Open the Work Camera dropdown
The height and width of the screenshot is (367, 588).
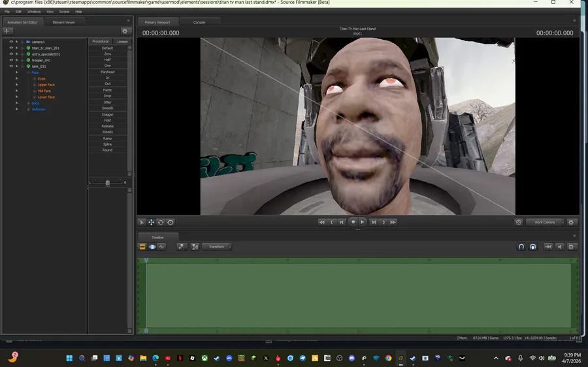point(546,222)
